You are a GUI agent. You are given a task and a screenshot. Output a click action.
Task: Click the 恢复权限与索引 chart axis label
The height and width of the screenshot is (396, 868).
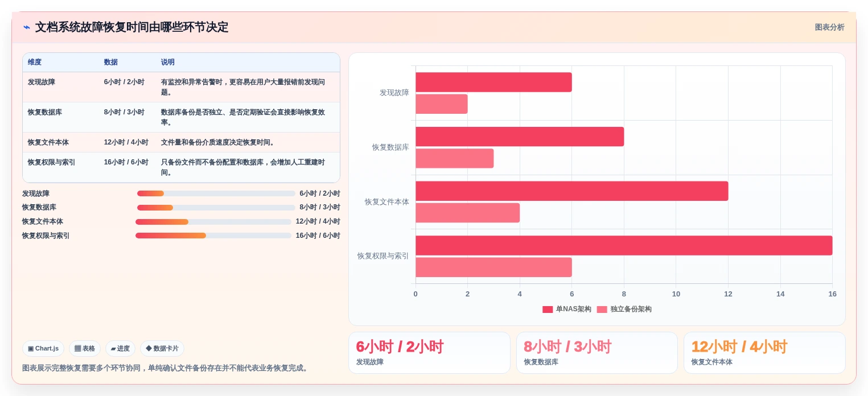[x=383, y=256]
